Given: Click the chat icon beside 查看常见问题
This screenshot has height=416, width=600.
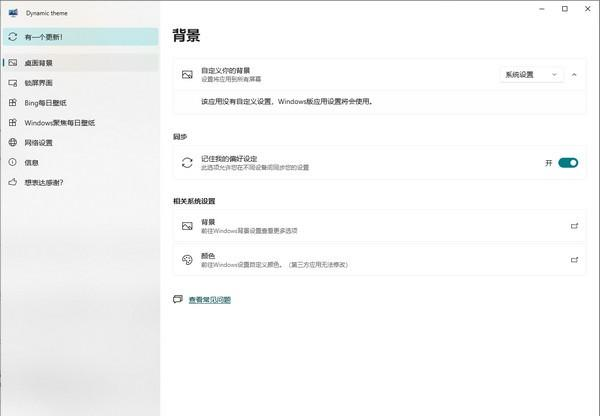Looking at the screenshot, I should coord(178,299).
